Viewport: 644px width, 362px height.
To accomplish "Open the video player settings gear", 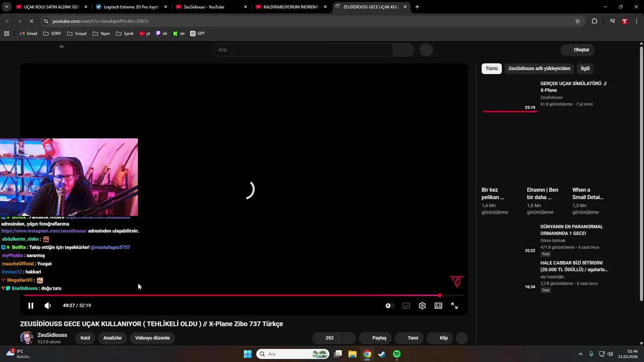I will coord(422,306).
